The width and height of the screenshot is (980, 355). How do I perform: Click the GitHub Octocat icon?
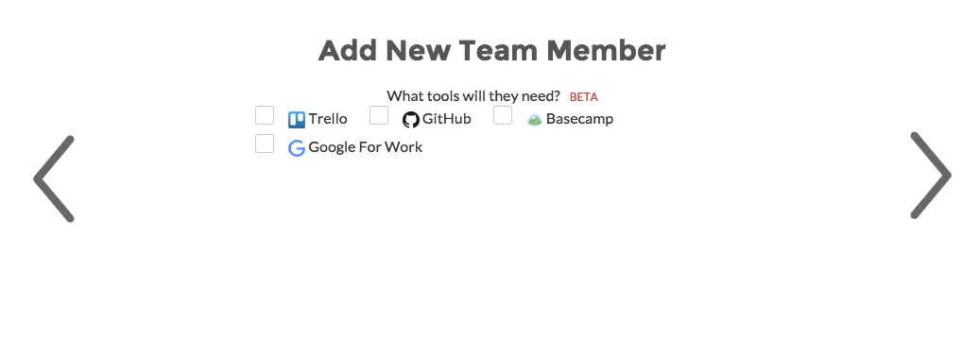(411, 120)
